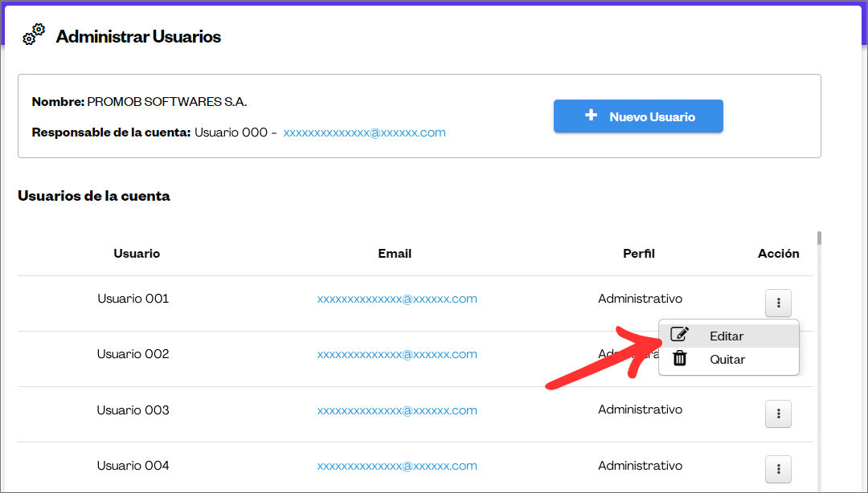Open action menu for Usuario 001
The width and height of the screenshot is (868, 493).
coord(778,303)
